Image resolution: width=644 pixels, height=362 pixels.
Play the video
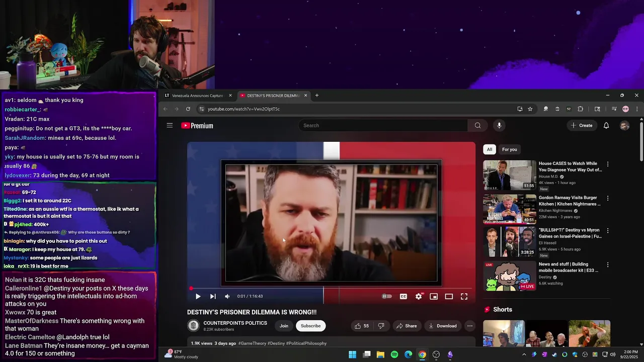(198, 297)
